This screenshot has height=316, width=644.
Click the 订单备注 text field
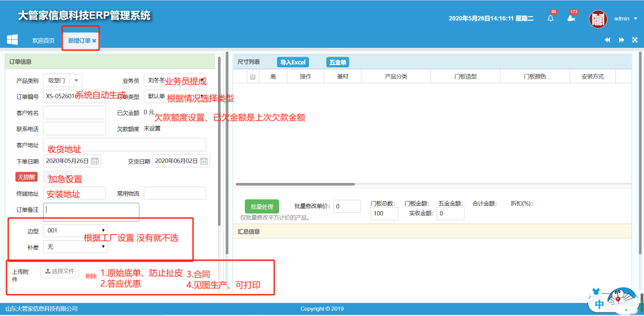pos(91,210)
